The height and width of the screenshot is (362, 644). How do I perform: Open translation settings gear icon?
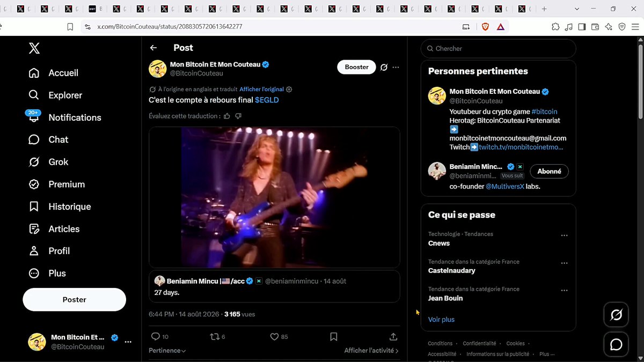point(289,90)
